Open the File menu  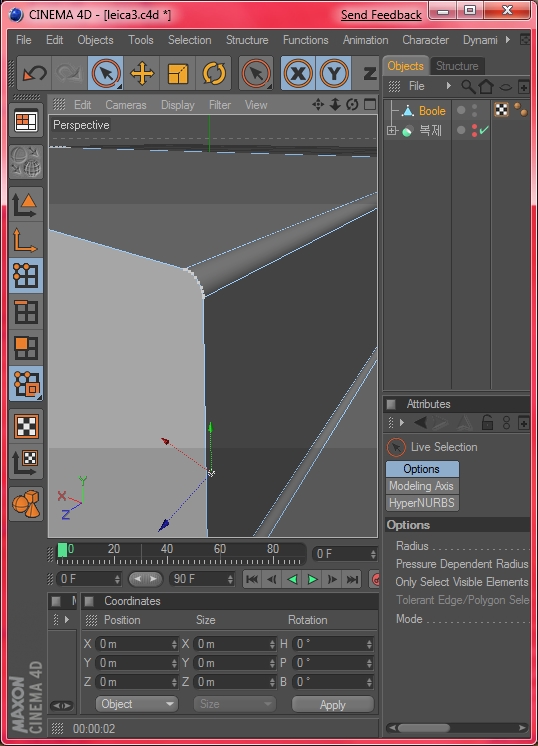click(x=24, y=40)
